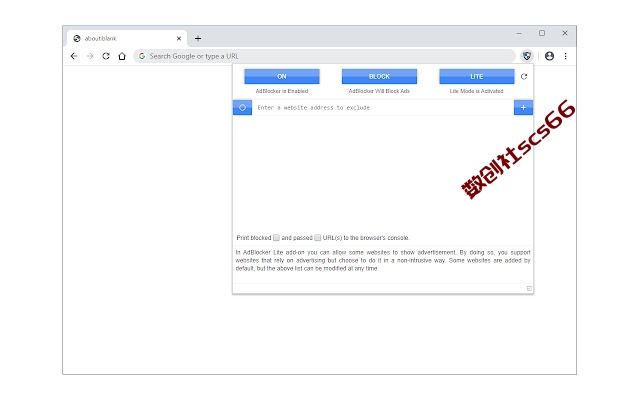The height and width of the screenshot is (400, 640).
Task: Click the 'Lite Mode is Activated' text
Action: click(x=476, y=91)
